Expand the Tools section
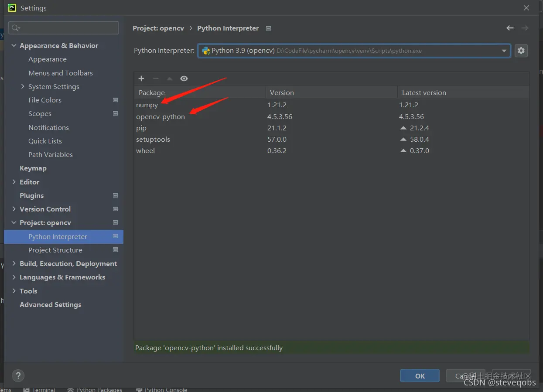543x392 pixels. coord(14,291)
